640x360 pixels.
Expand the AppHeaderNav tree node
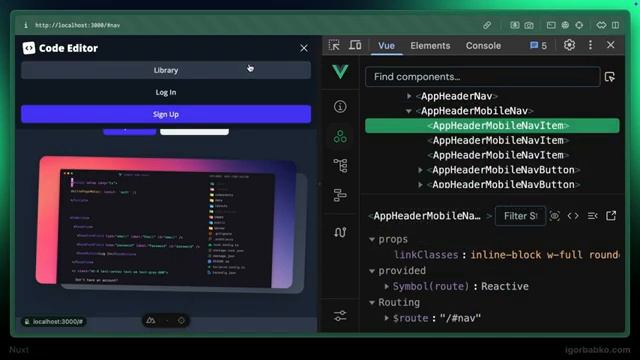(409, 96)
